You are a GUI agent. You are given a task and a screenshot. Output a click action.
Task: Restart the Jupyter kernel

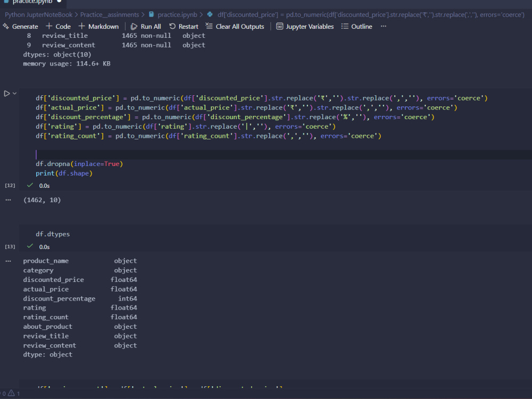(x=184, y=27)
